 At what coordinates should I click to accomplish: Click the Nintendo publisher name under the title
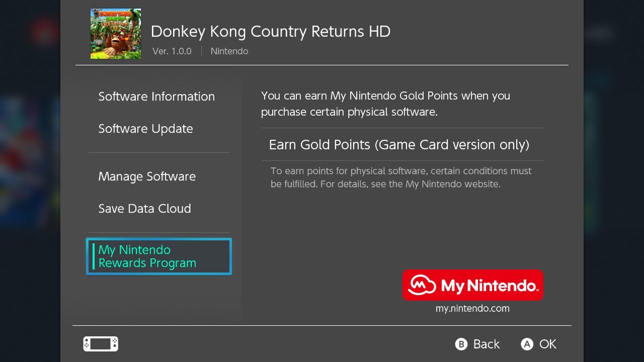(x=229, y=51)
